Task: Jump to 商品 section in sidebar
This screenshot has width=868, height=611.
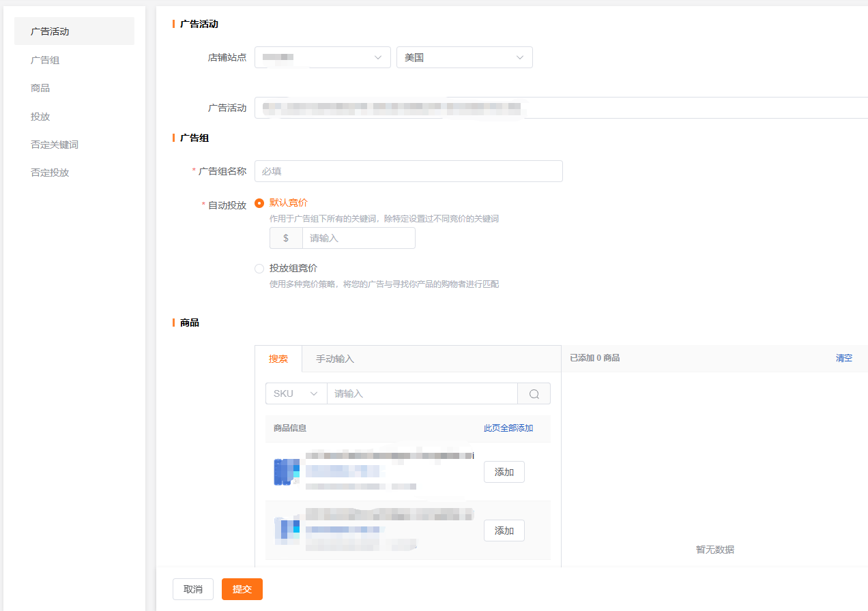Action: (40, 88)
